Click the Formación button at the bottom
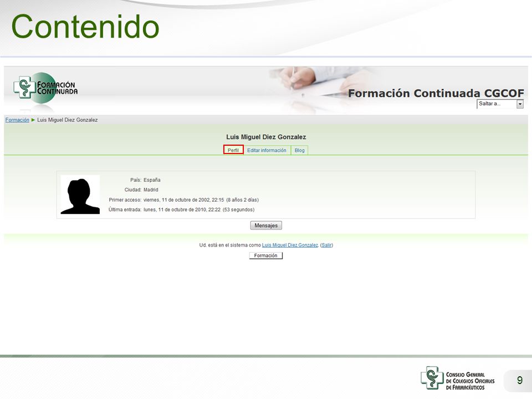 click(x=266, y=255)
